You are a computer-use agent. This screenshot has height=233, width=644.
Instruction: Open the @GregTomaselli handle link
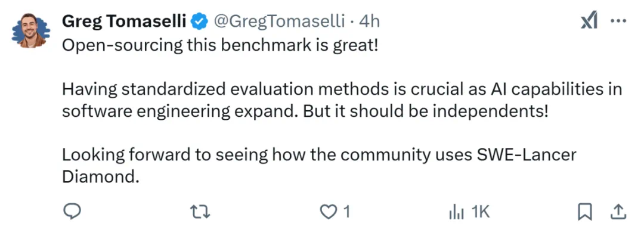click(278, 21)
